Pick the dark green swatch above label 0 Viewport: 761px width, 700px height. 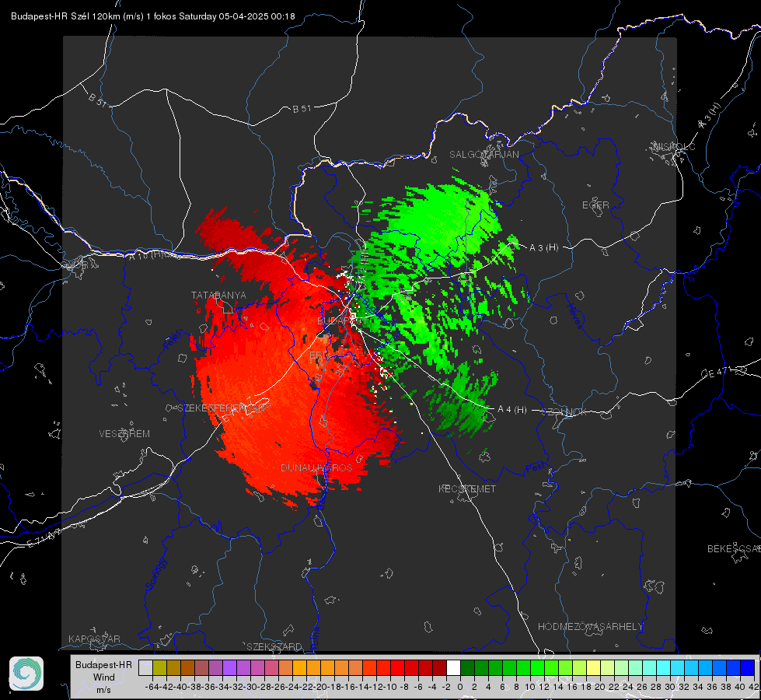[467, 667]
